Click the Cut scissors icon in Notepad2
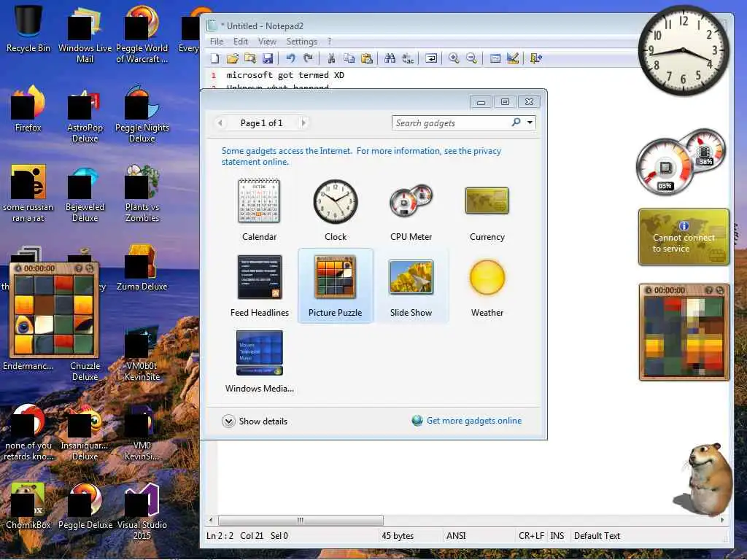Viewport: 747px width, 560px height. (331, 58)
